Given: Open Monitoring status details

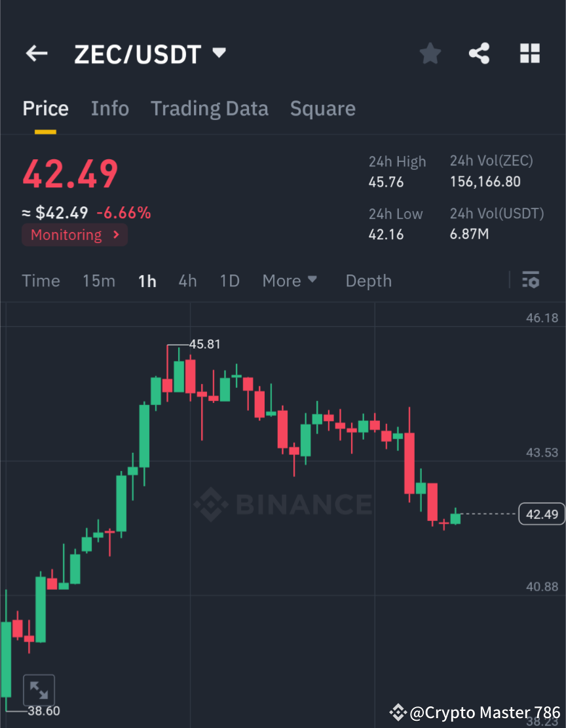Looking at the screenshot, I should tap(75, 235).
